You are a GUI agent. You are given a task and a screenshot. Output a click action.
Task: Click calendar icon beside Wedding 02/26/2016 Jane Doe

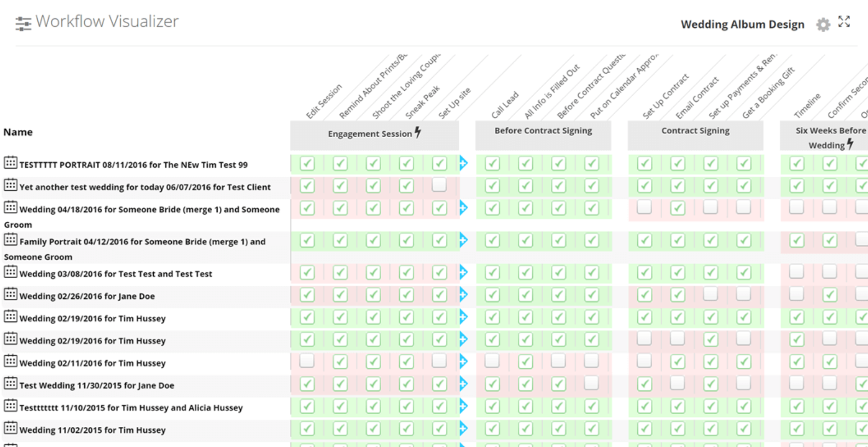(x=10, y=294)
